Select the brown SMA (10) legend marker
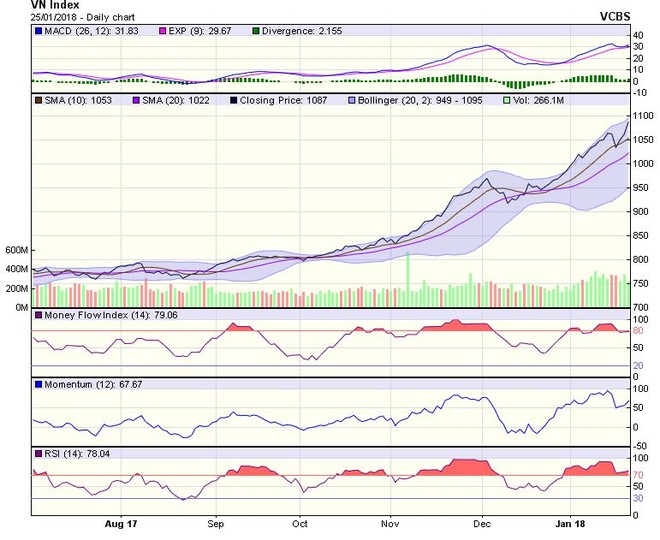The image size is (660, 540). tap(38, 100)
